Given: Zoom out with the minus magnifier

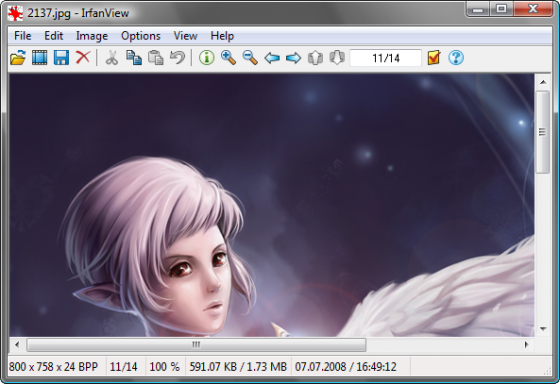Looking at the screenshot, I should click(x=250, y=58).
